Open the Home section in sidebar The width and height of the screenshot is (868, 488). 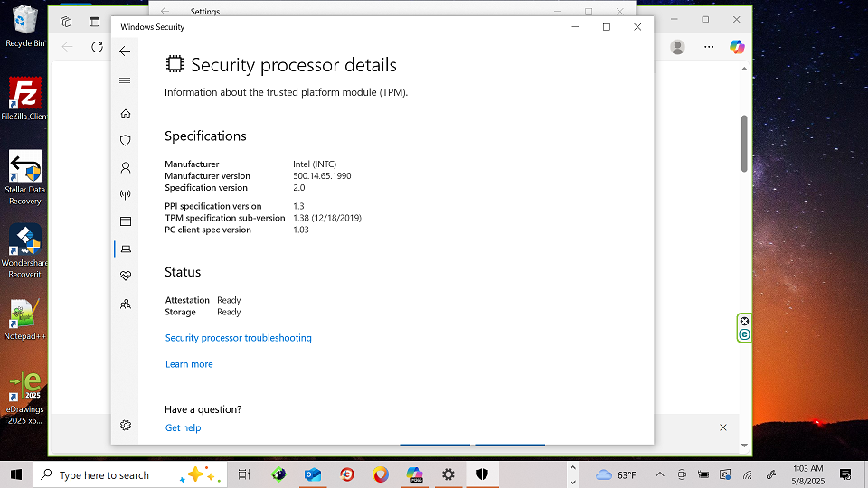[126, 114]
